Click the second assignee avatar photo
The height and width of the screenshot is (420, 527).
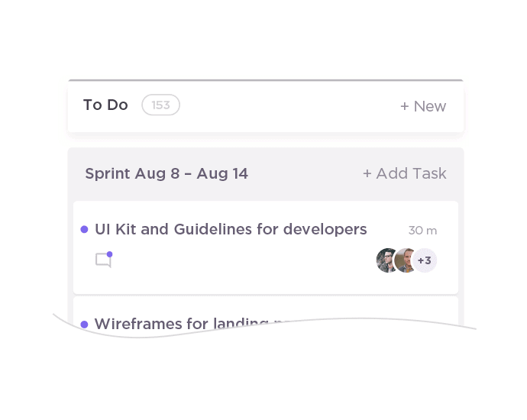coord(406,260)
